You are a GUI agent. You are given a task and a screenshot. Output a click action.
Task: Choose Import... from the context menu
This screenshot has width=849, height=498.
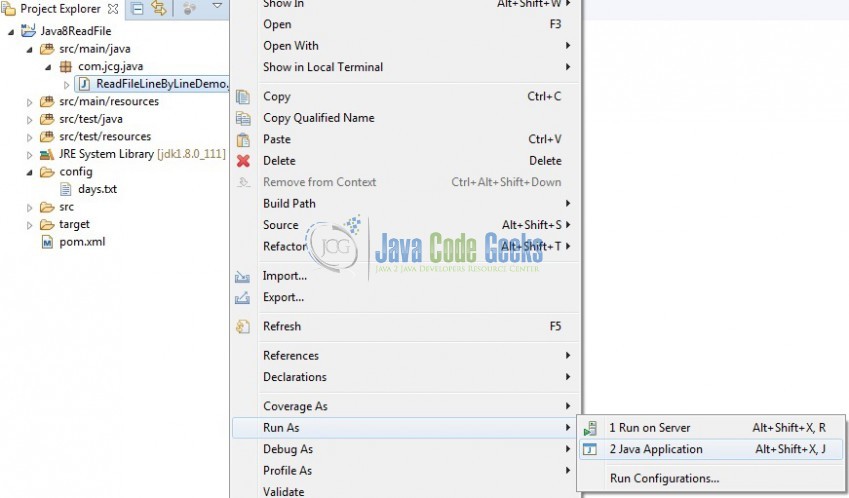coord(406,276)
